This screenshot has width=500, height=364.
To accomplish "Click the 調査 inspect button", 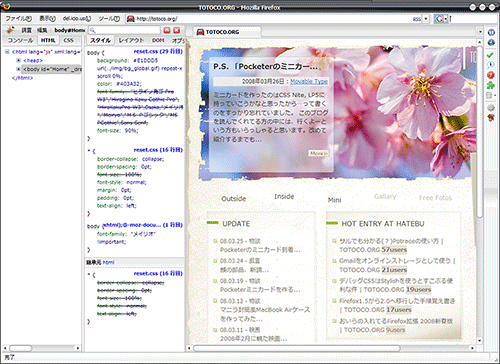I will point(26,30).
